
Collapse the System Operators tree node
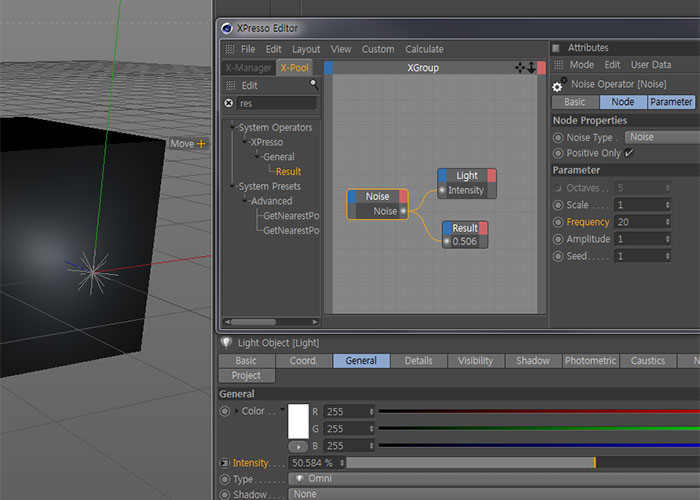pos(232,127)
